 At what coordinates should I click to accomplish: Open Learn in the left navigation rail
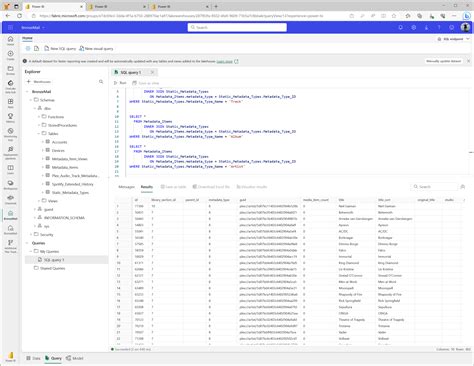pyautogui.click(x=10, y=169)
